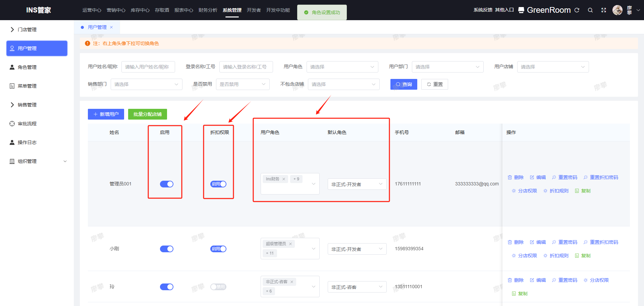The height and width of the screenshot is (306, 644).
Task: Click the user avatar in top right
Action: [618, 10]
